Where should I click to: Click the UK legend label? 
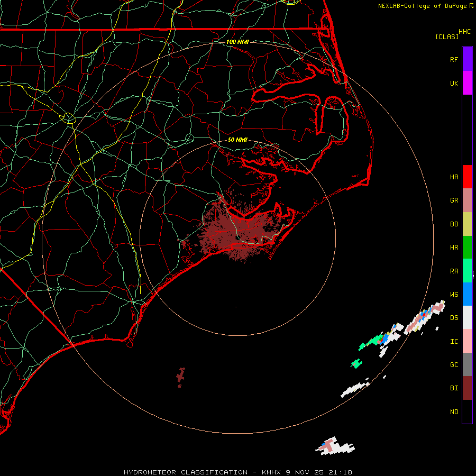454,83
